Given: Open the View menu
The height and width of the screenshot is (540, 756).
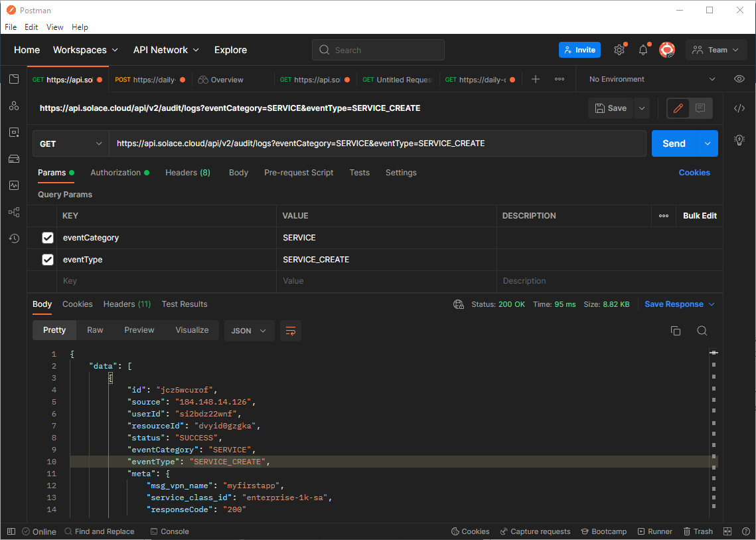Looking at the screenshot, I should pyautogui.click(x=55, y=27).
